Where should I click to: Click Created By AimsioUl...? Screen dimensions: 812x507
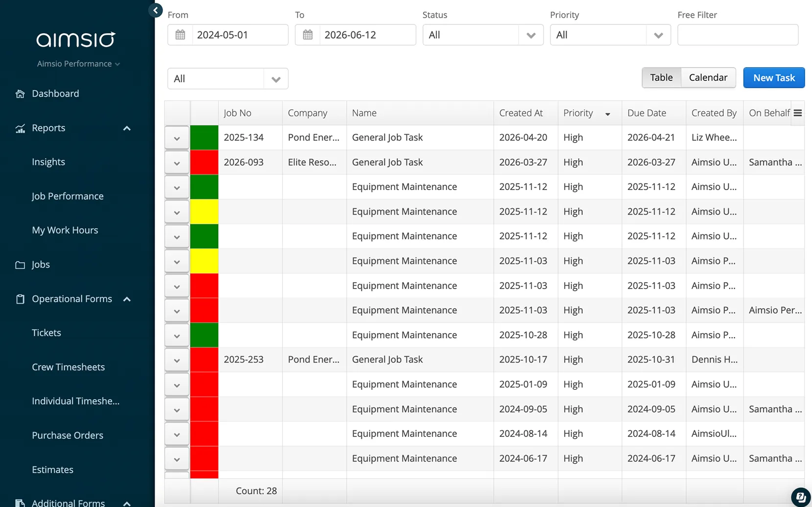(x=714, y=434)
